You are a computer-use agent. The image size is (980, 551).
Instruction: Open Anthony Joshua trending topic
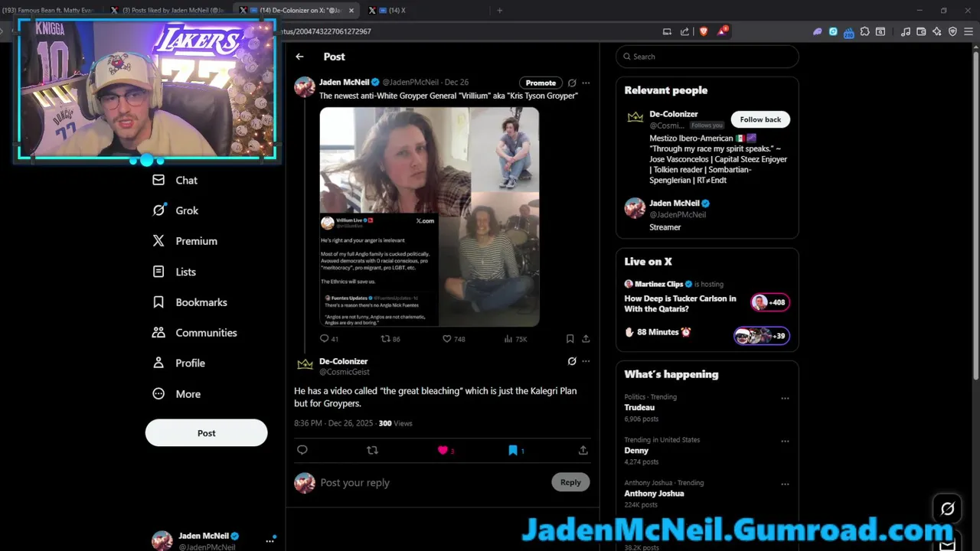pyautogui.click(x=654, y=494)
